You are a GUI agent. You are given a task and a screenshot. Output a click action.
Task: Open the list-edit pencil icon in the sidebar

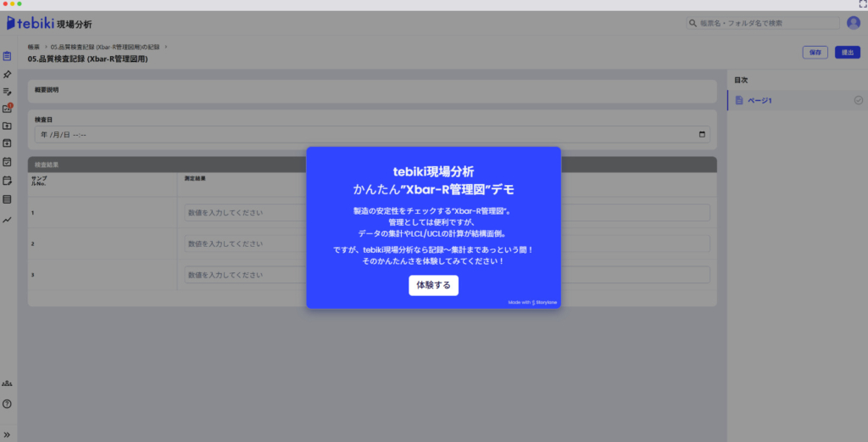(x=8, y=91)
